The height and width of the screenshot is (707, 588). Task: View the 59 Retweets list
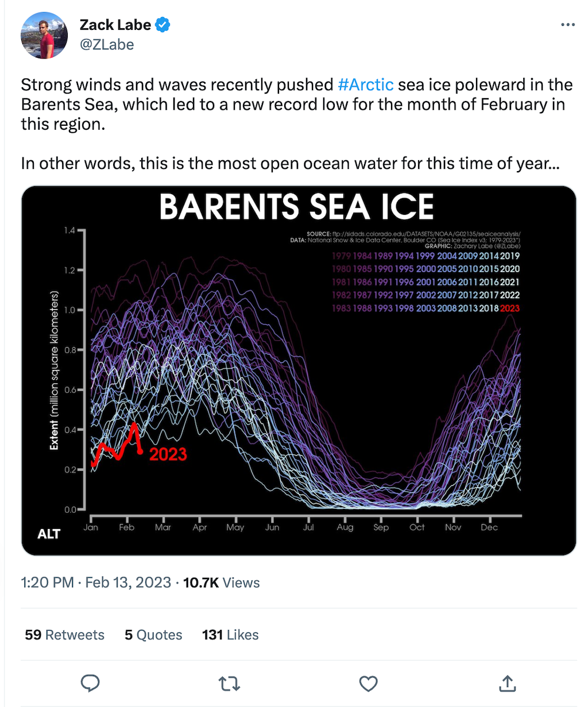[64, 635]
